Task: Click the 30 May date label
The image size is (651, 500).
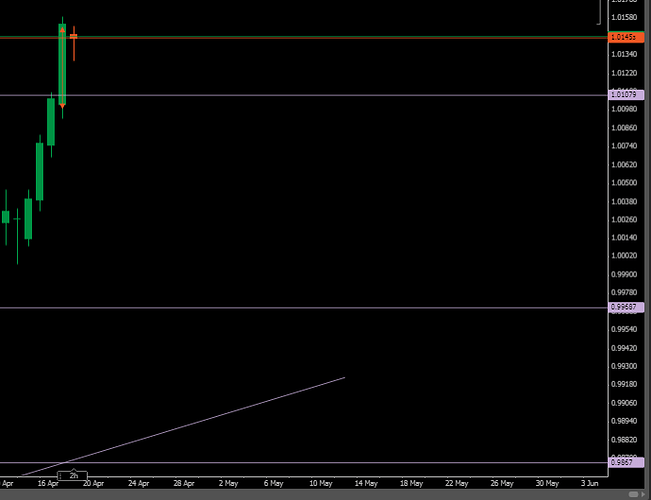Action: pos(547,483)
